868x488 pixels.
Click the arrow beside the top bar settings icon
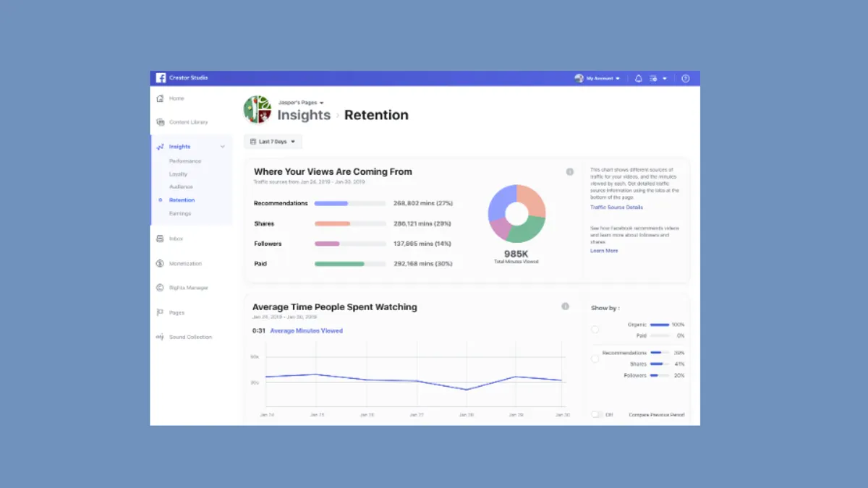(x=665, y=78)
